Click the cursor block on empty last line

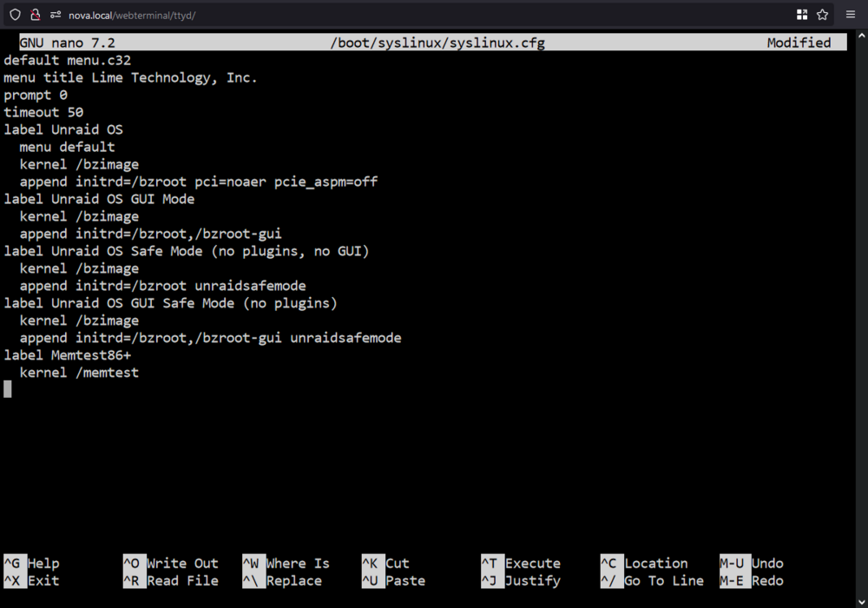coord(8,389)
